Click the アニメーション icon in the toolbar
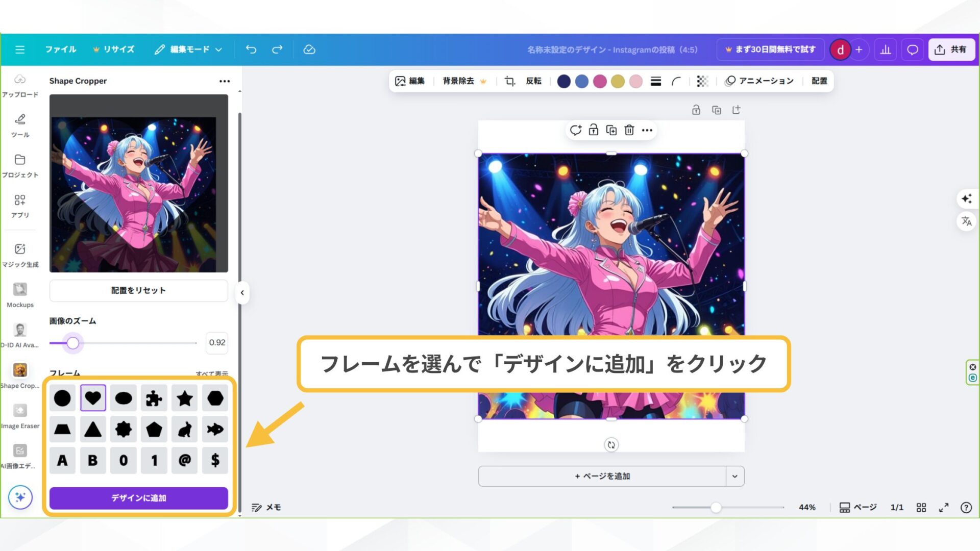This screenshot has width=980, height=551. coord(759,81)
